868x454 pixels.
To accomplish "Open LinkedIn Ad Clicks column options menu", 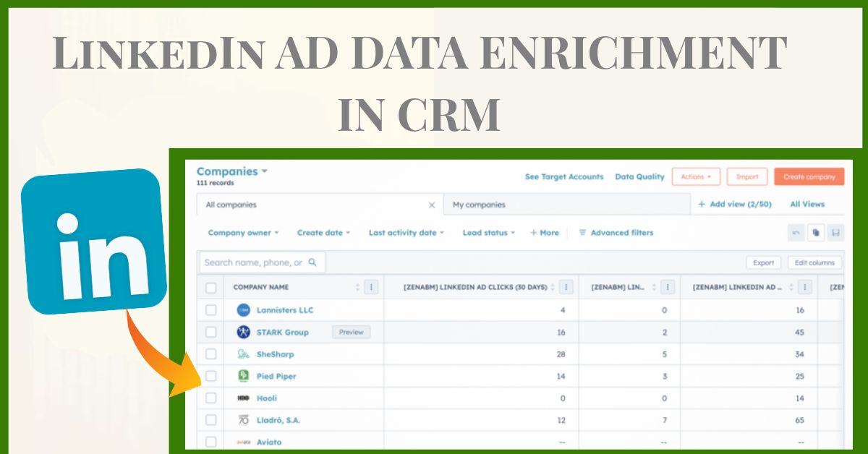I will coord(566,288).
